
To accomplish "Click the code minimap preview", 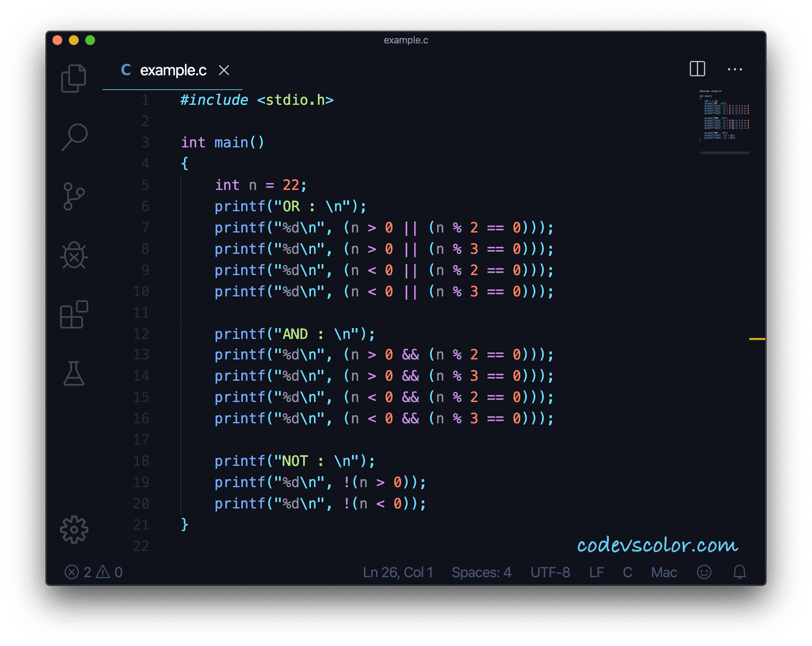I will (x=724, y=115).
